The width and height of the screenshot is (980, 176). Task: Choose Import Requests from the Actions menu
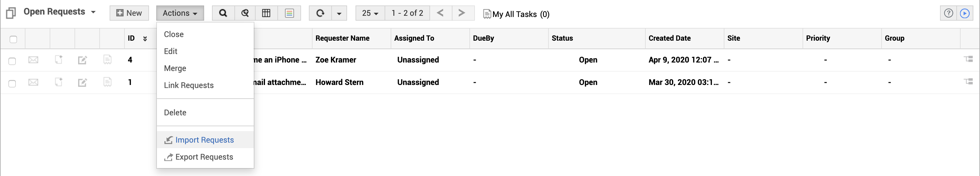(204, 140)
